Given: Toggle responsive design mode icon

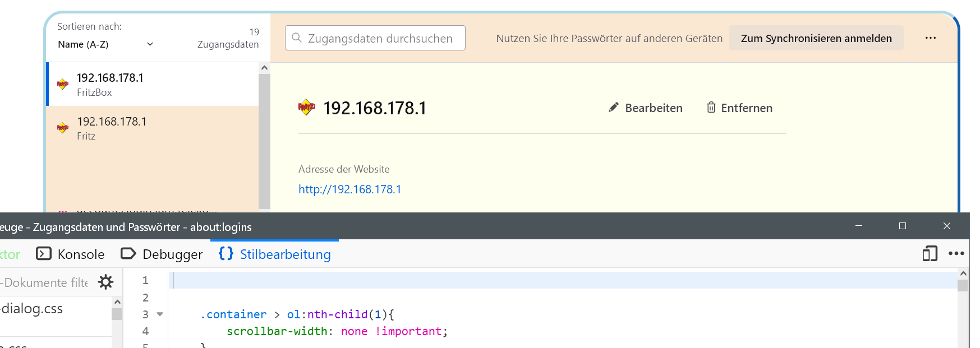Looking at the screenshot, I should click(x=930, y=254).
